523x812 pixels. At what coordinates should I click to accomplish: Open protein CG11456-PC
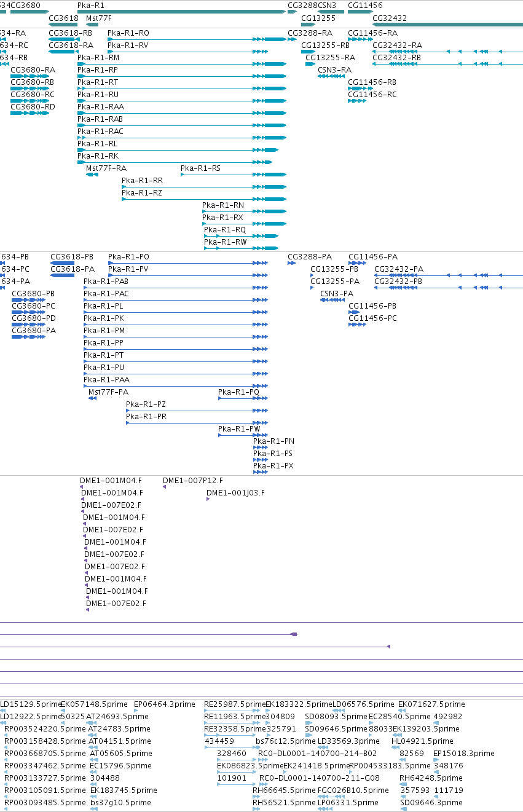point(373,318)
